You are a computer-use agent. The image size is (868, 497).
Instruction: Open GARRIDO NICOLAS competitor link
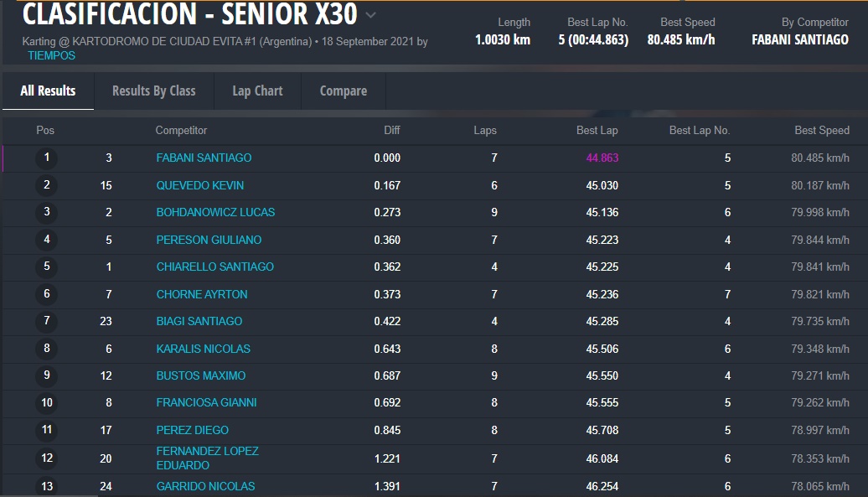pos(205,486)
